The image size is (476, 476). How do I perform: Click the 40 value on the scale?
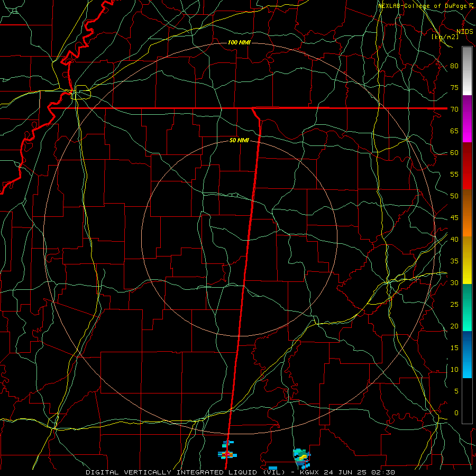pyautogui.click(x=454, y=239)
